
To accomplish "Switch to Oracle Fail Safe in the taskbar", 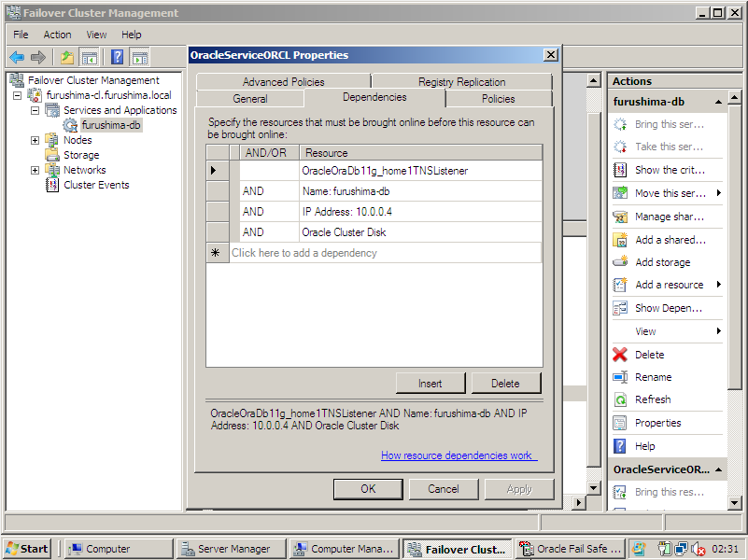I will click(x=571, y=549).
